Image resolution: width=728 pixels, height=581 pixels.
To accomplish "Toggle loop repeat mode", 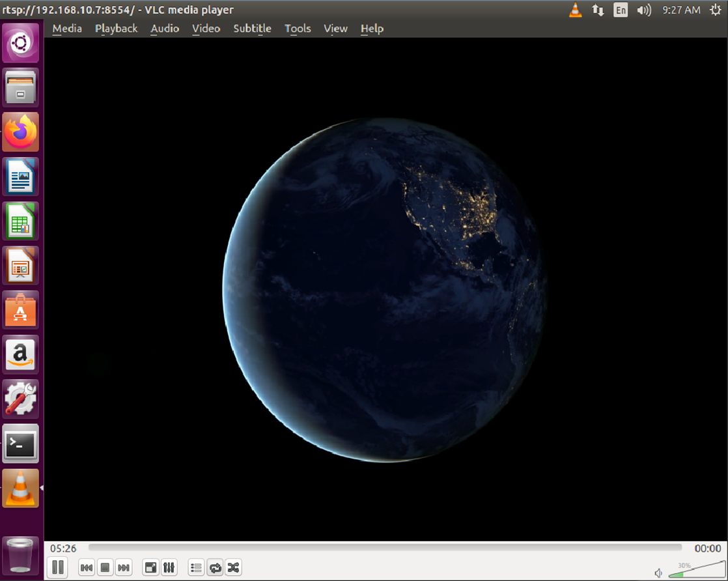I will pyautogui.click(x=215, y=567).
